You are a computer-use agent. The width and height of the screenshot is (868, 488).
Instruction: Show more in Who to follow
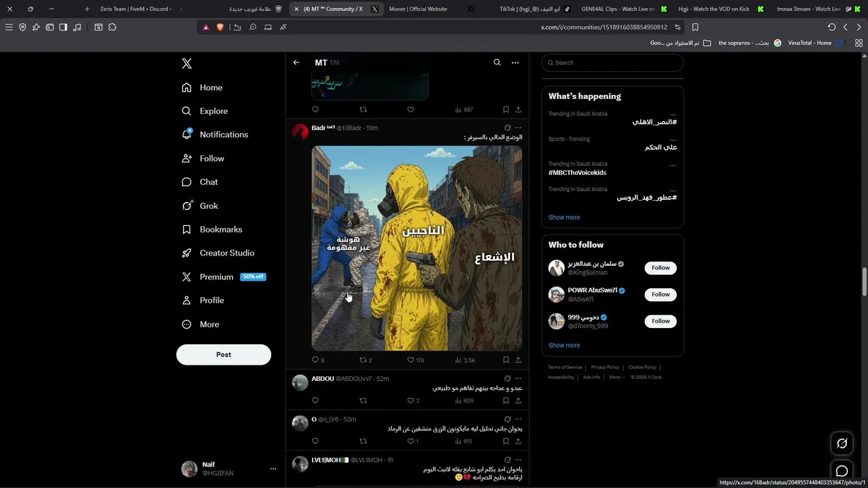564,345
